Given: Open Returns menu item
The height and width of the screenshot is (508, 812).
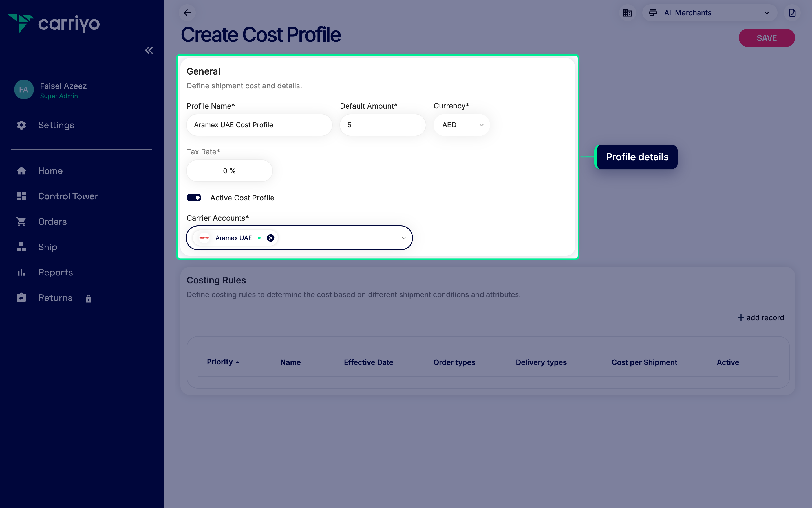Looking at the screenshot, I should coord(55,298).
